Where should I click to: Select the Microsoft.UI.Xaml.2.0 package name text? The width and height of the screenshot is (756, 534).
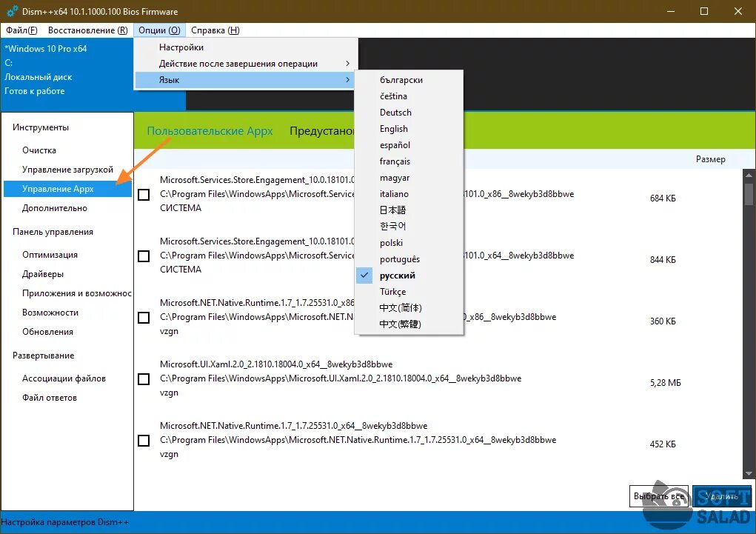point(276,364)
